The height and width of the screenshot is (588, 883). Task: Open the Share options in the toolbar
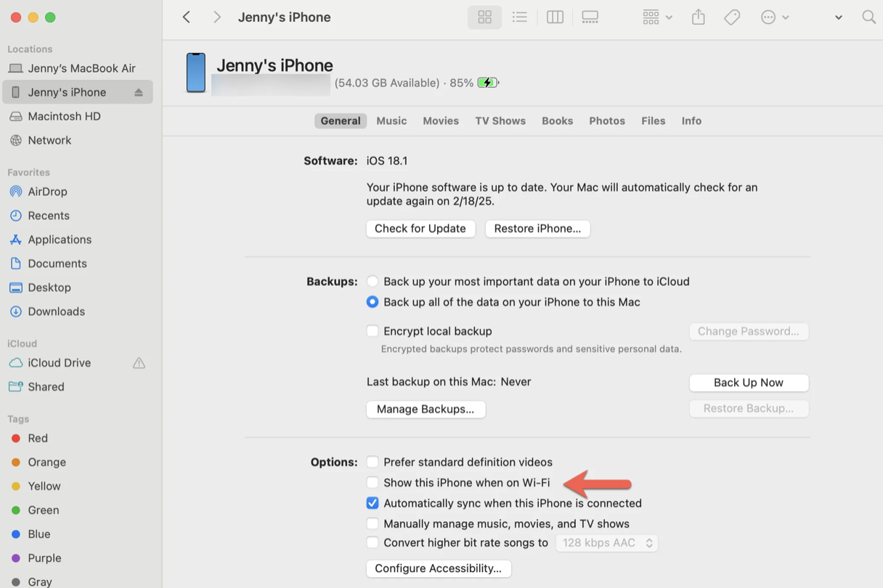(x=698, y=17)
